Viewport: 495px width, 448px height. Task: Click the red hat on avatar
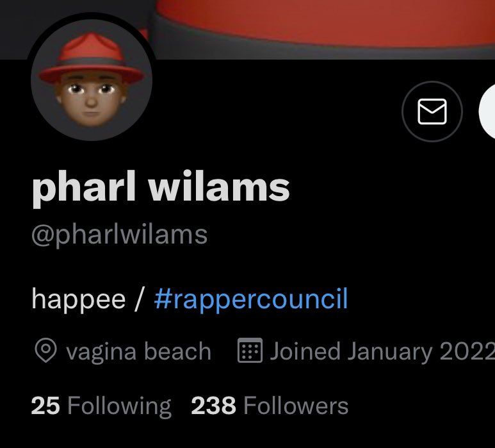(91, 57)
